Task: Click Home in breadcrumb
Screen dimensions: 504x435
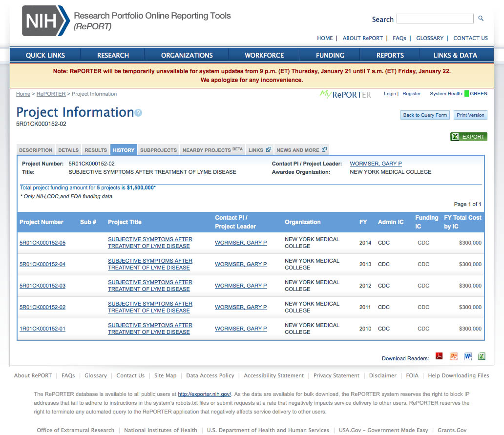Action: point(23,94)
